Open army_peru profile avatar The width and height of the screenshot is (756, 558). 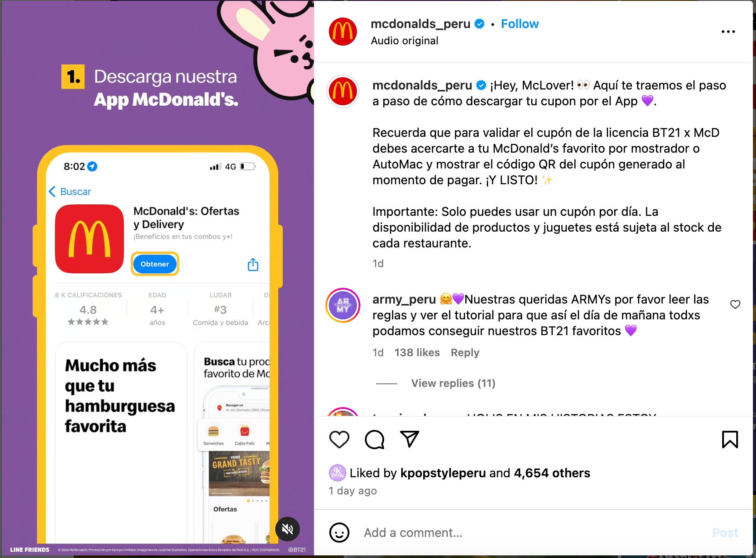coord(343,305)
